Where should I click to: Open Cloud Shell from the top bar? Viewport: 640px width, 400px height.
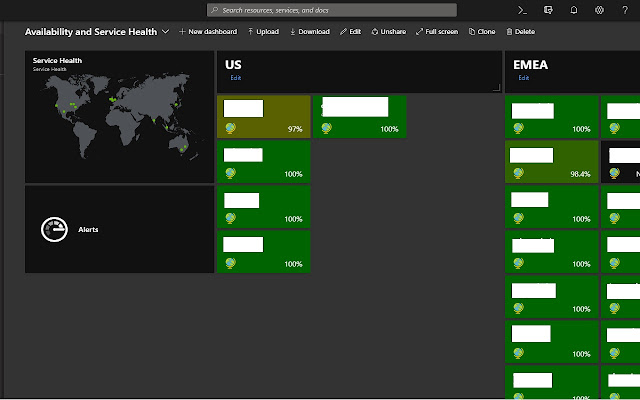pyautogui.click(x=522, y=11)
